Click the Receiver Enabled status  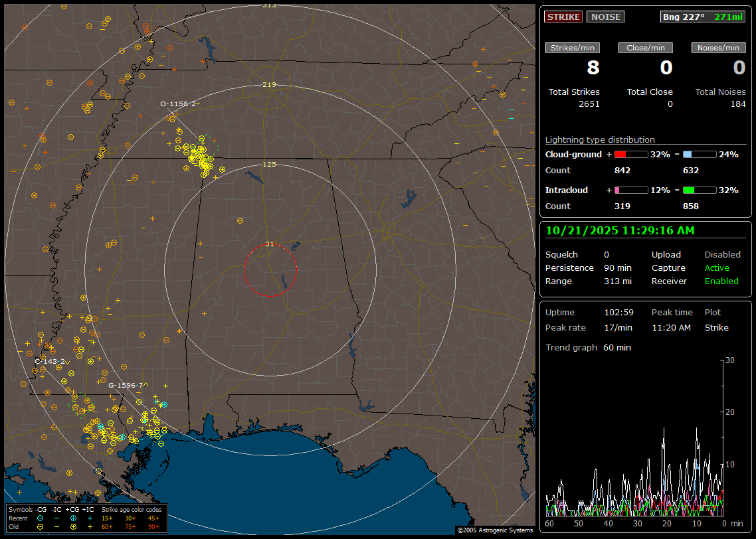pos(721,281)
